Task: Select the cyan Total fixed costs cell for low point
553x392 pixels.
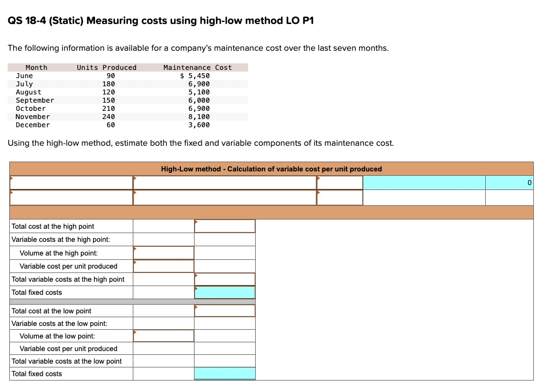Action: pos(225,373)
